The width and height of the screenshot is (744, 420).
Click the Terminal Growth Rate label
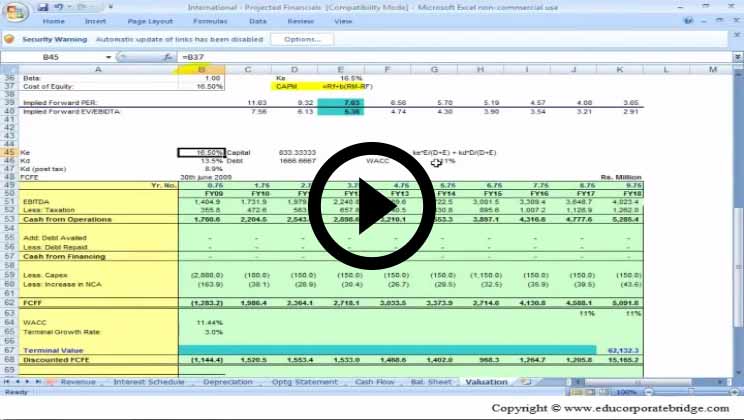(x=62, y=332)
